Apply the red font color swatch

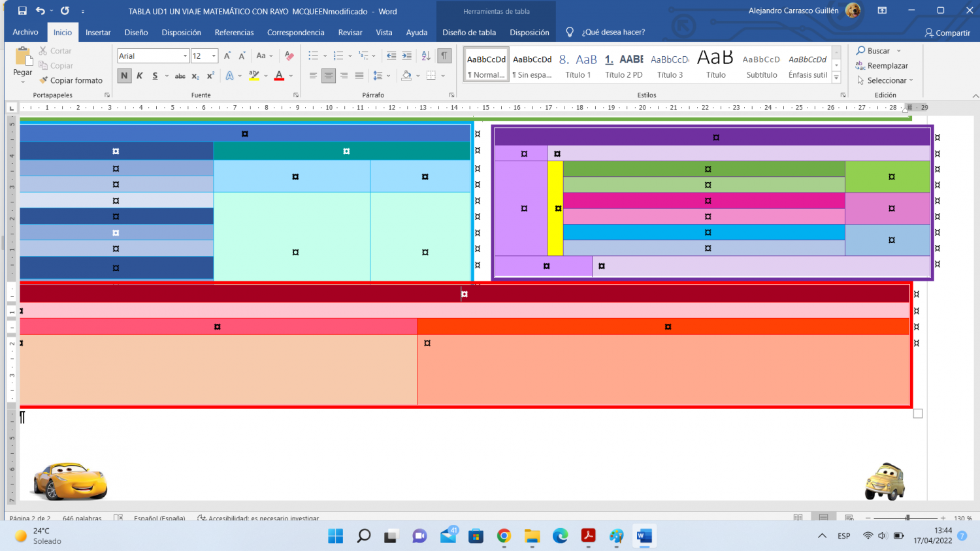pyautogui.click(x=279, y=76)
